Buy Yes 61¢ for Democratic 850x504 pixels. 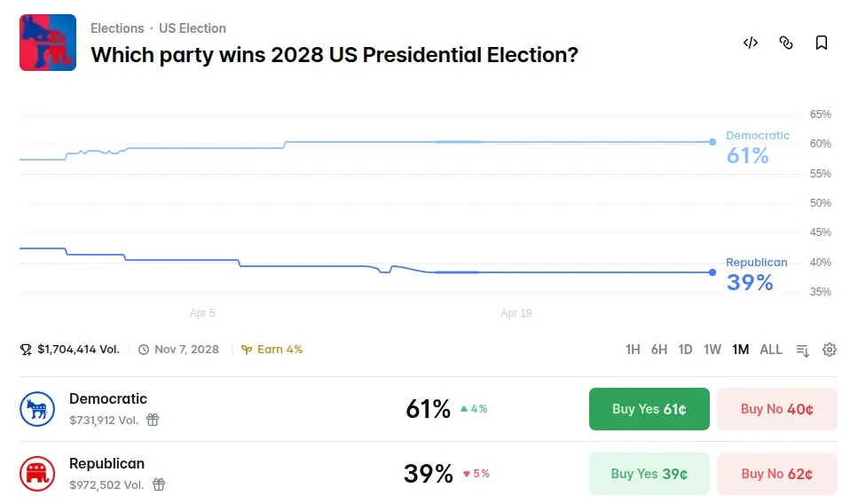coord(649,409)
